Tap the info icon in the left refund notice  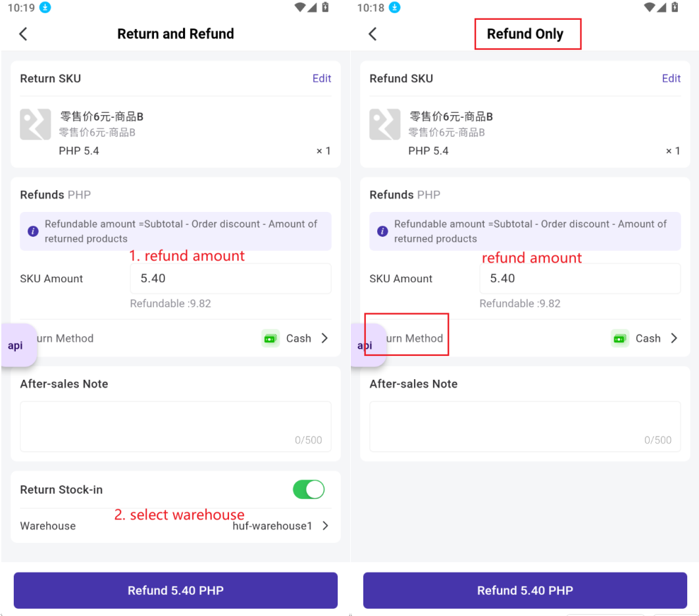pyautogui.click(x=33, y=232)
